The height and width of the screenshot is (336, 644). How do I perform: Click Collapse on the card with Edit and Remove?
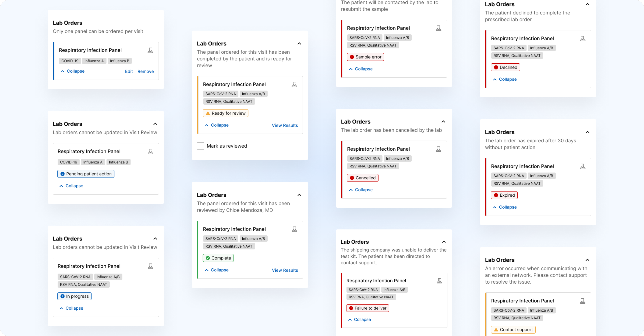click(72, 71)
